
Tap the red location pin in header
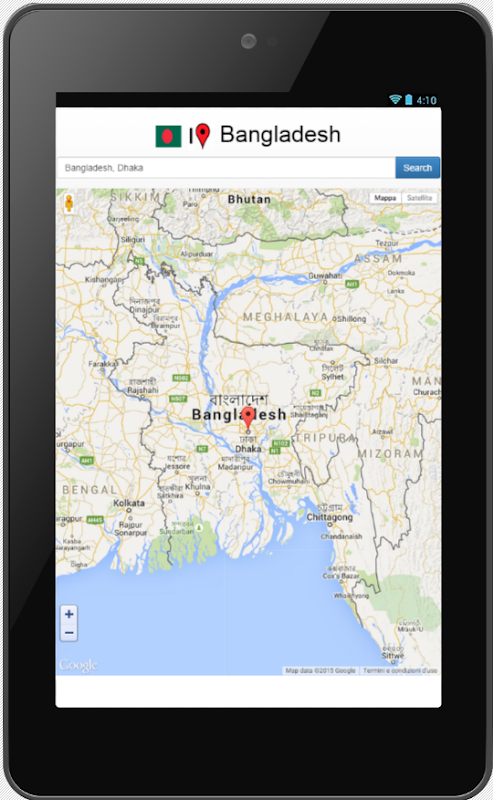(x=203, y=136)
